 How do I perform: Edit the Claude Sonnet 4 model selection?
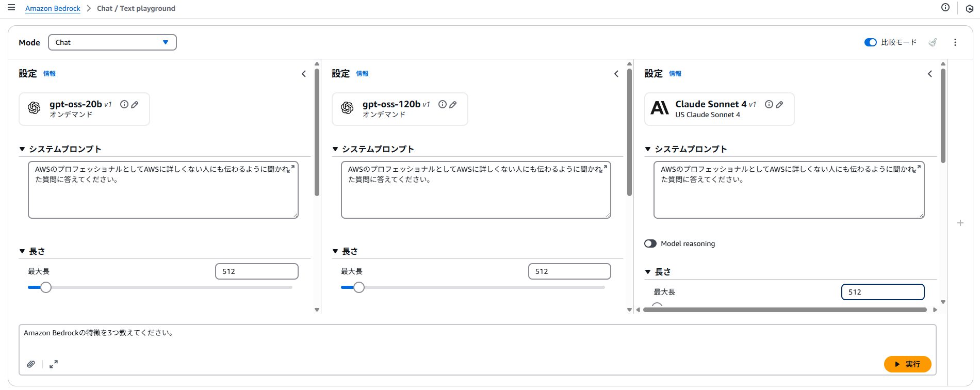coord(779,104)
